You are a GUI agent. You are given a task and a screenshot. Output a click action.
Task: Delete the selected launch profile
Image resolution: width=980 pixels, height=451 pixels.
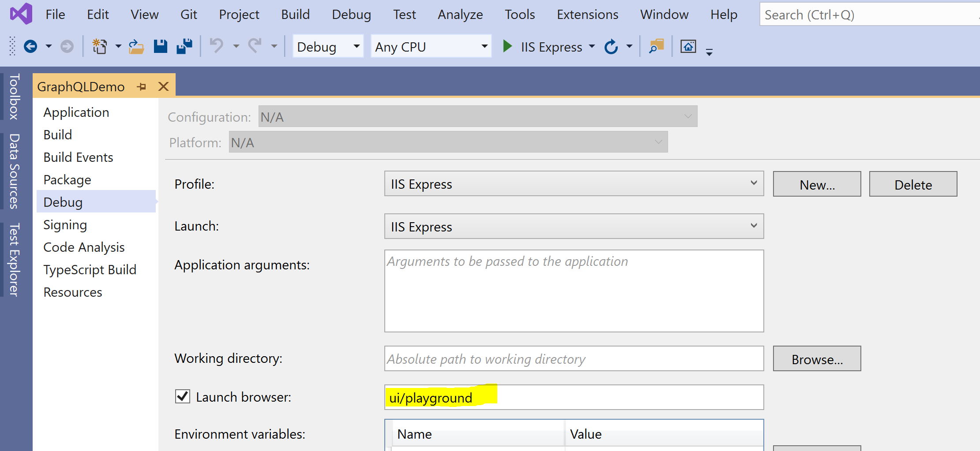click(913, 184)
